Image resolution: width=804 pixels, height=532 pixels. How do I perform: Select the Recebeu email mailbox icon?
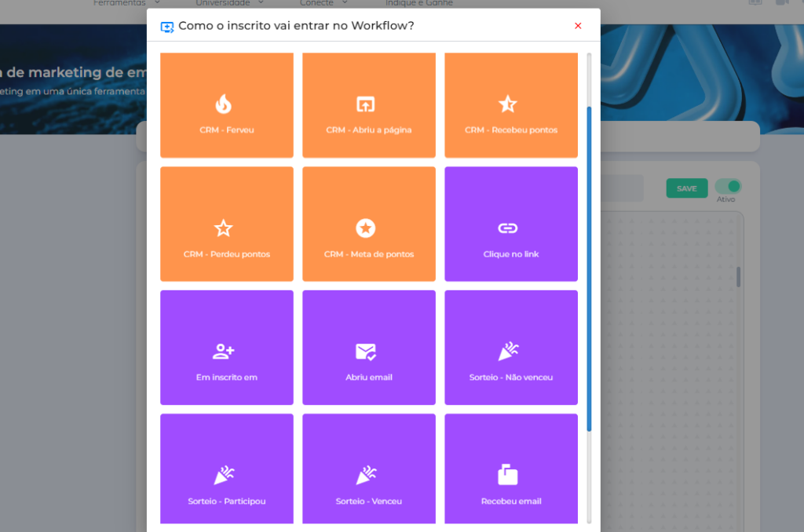pyautogui.click(x=507, y=475)
